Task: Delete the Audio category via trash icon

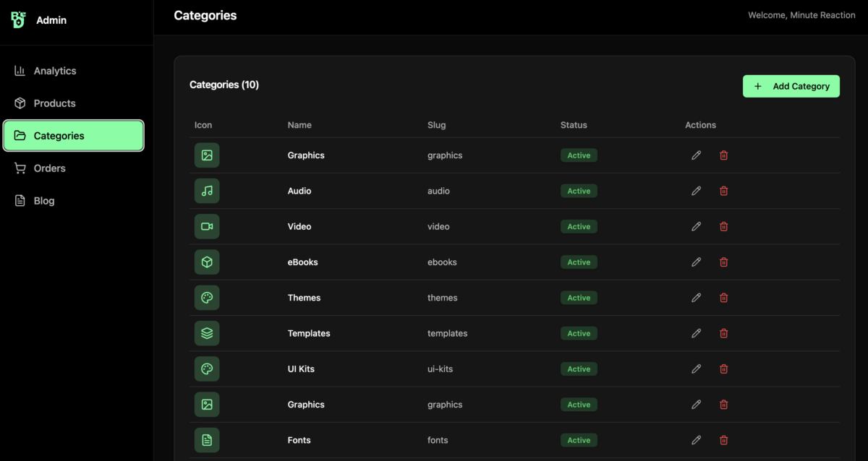Action: click(723, 191)
